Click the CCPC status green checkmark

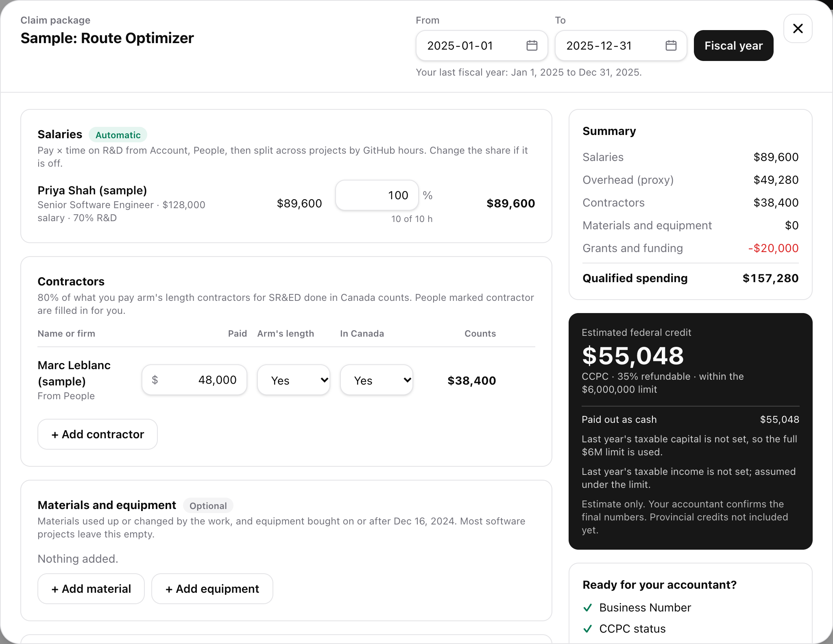coord(587,629)
